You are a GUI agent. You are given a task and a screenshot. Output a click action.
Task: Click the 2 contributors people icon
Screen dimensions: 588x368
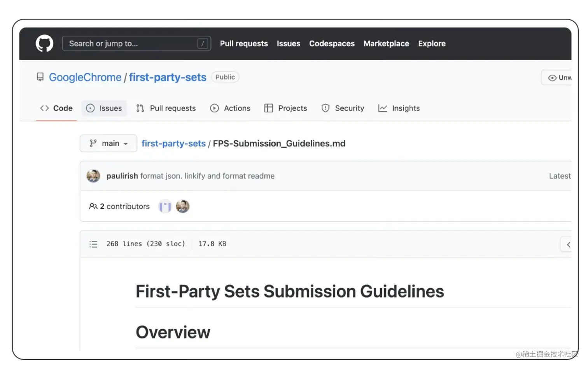[x=93, y=206]
